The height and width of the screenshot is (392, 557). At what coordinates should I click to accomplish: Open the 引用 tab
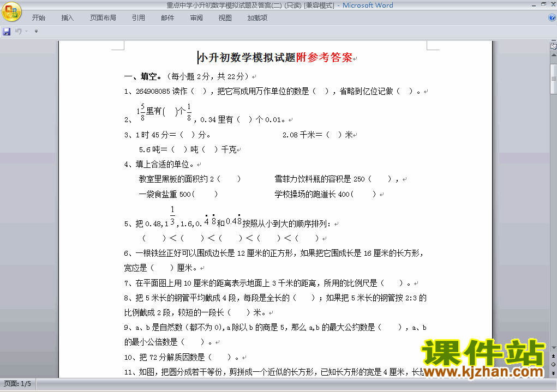coord(139,18)
